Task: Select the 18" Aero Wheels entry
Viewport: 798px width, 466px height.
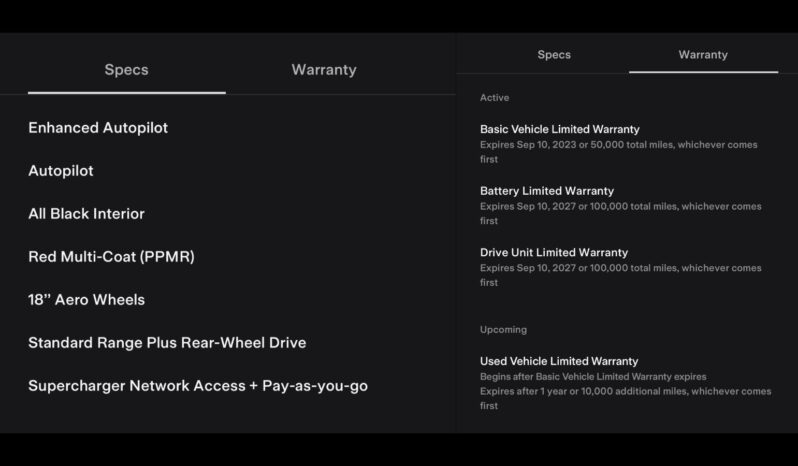Action: [x=87, y=300]
